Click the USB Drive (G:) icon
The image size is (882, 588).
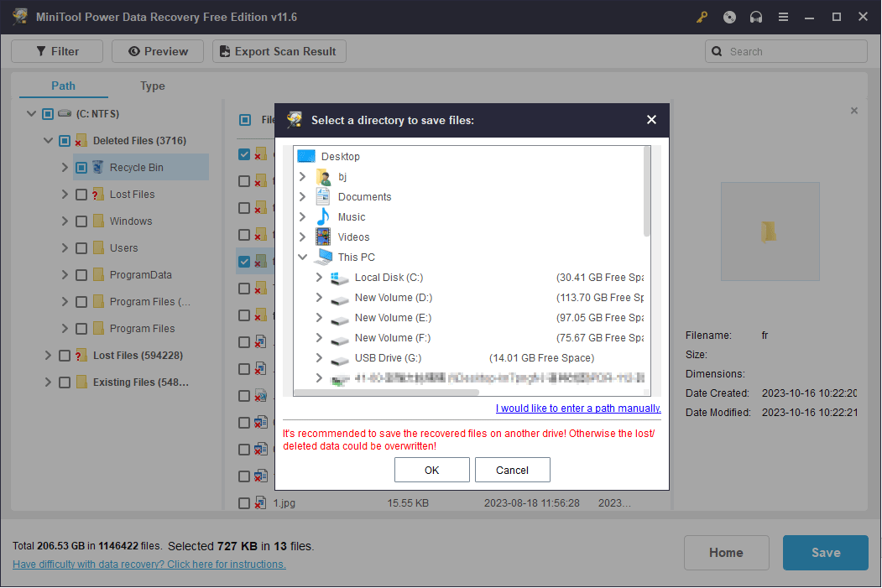point(339,359)
